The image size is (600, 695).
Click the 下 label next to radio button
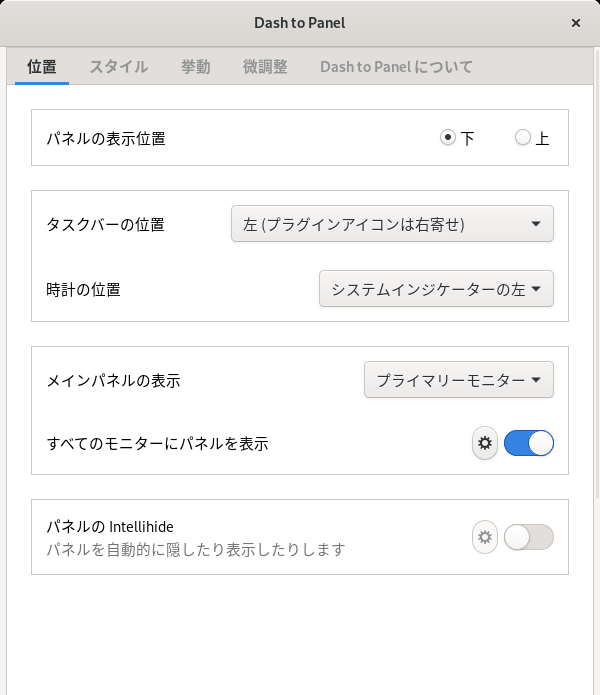(x=467, y=139)
